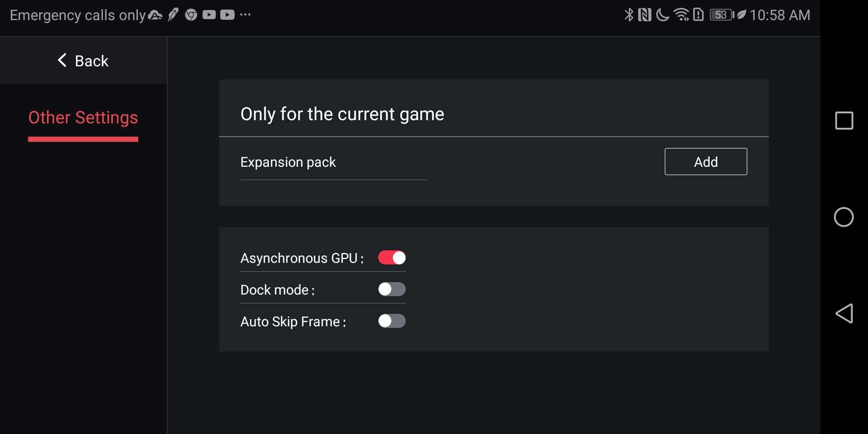This screenshot has height=434, width=868.
Task: Tap the Back arrow chevron
Action: [62, 60]
